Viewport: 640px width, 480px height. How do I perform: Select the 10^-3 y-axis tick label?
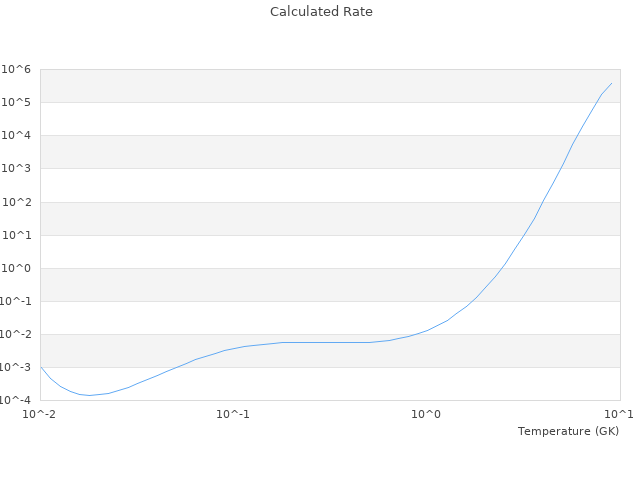(x=15, y=367)
